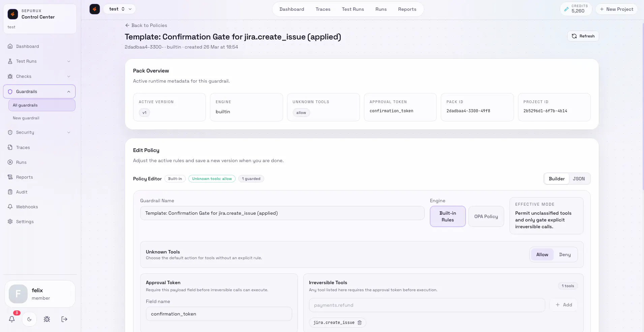
Task: Click the payments.refund tool input field
Action: [427, 305]
